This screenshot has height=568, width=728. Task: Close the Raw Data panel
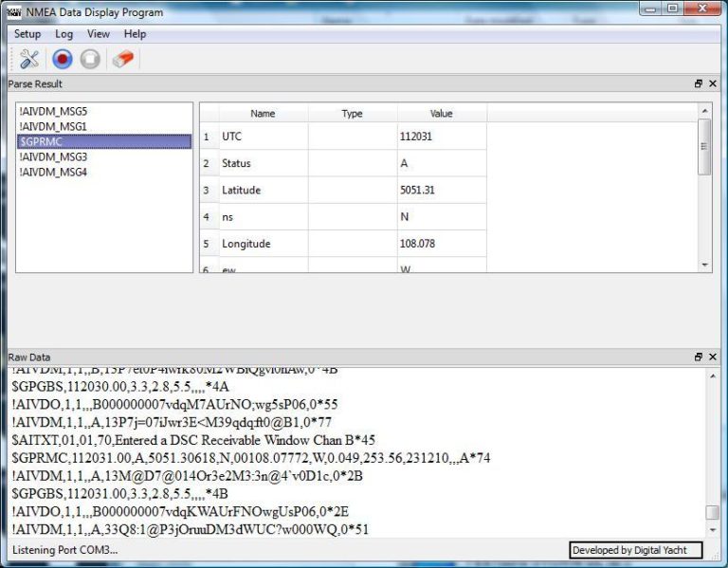point(713,357)
